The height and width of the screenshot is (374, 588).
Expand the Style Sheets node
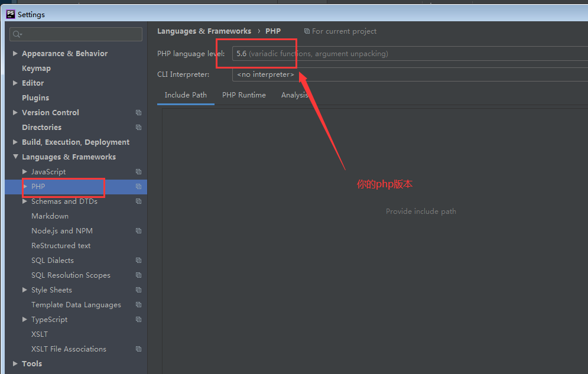click(25, 290)
